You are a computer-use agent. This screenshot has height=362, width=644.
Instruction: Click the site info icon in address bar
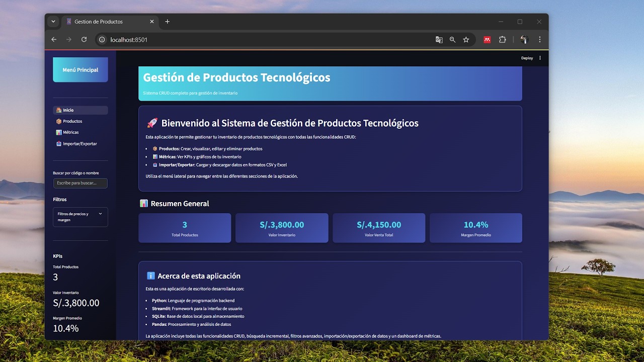click(102, 40)
